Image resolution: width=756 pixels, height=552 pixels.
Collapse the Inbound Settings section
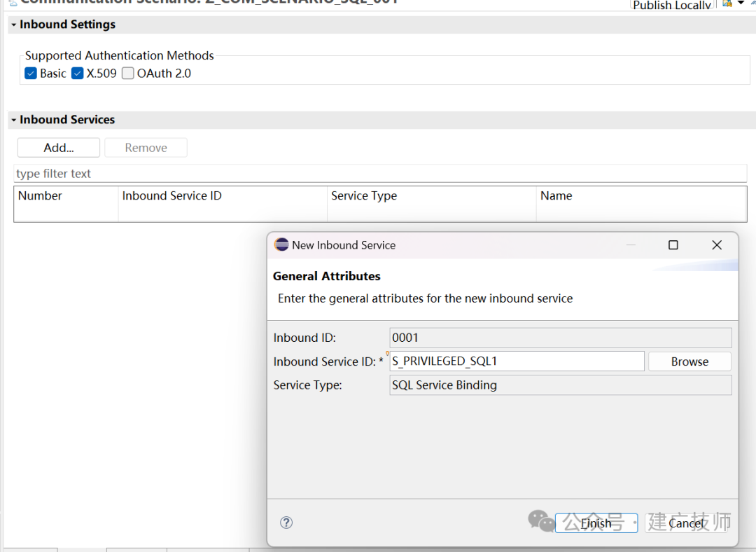13,25
